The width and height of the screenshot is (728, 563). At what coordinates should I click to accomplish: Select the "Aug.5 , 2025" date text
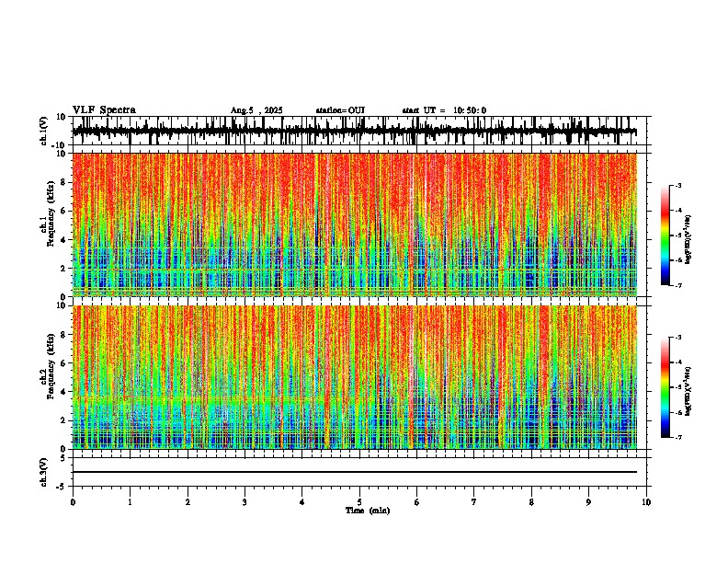(x=256, y=110)
